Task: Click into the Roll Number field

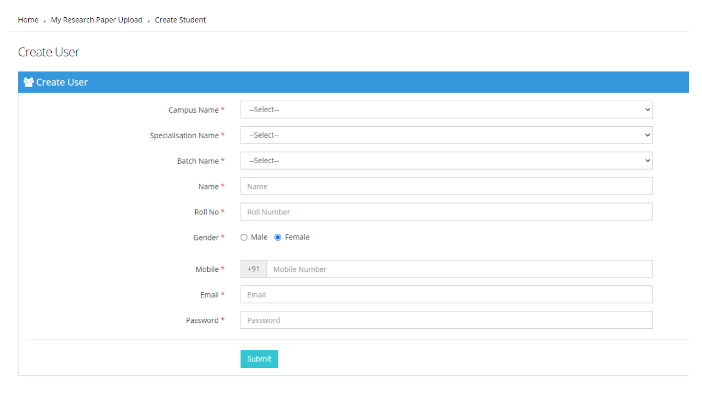Action: (446, 212)
